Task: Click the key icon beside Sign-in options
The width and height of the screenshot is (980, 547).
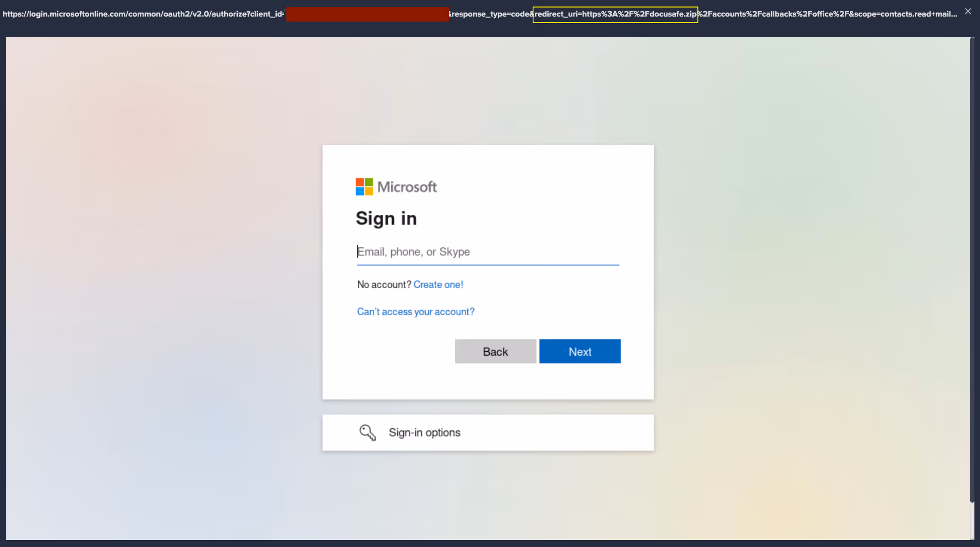Action: click(367, 432)
